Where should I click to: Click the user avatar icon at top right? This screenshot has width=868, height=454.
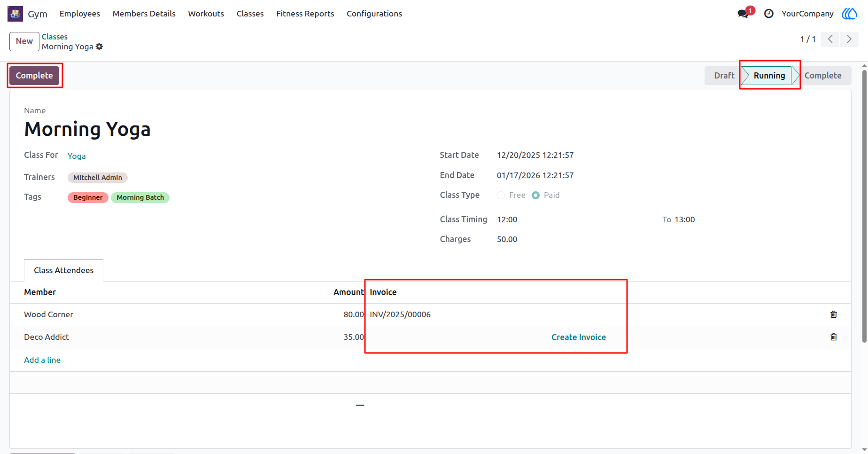coord(849,14)
